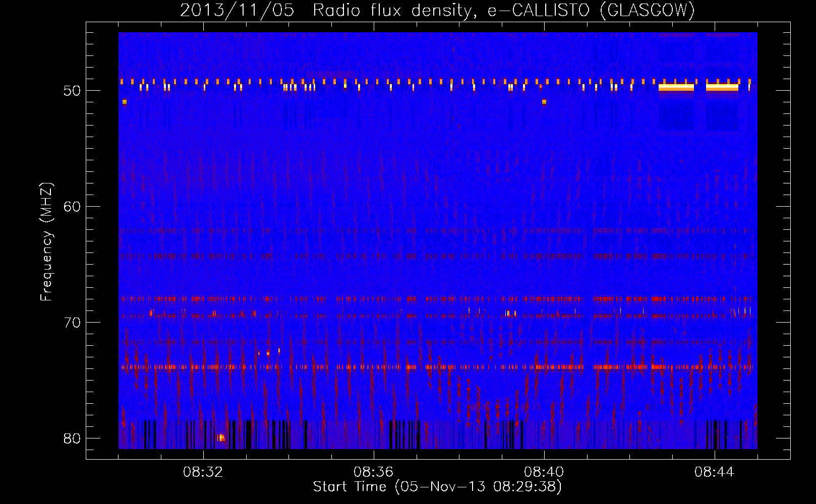This screenshot has height=504, width=816.
Task: Click the '08:44' time tick label
Action: 714,472
